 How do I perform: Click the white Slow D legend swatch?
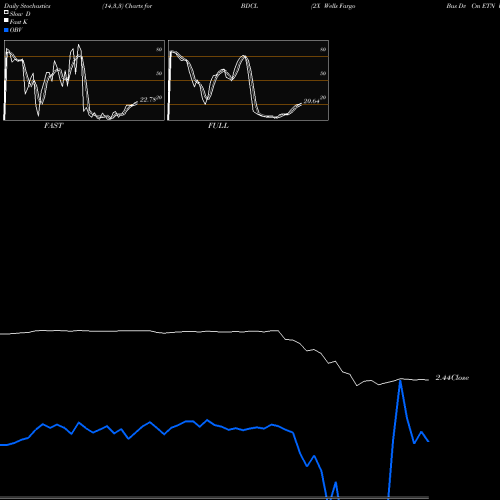(6, 12)
